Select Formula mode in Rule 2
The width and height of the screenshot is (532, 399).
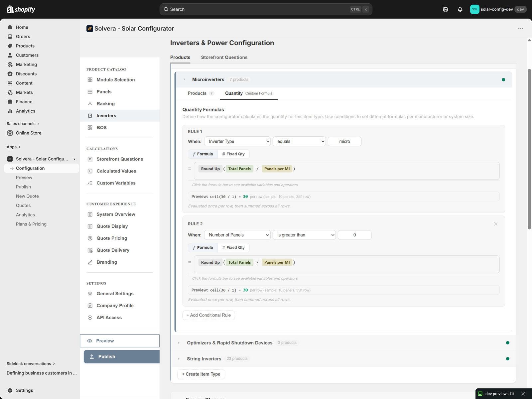[203, 247]
